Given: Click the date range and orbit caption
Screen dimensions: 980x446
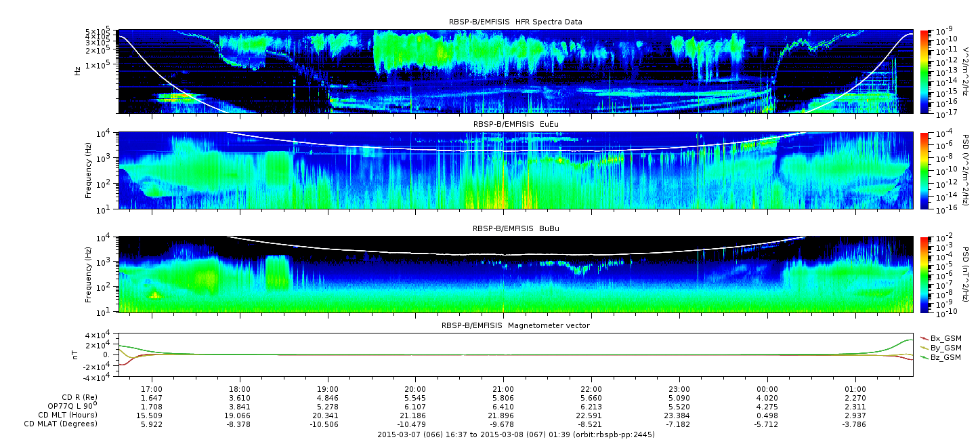Looking at the screenshot, I should [515, 434].
